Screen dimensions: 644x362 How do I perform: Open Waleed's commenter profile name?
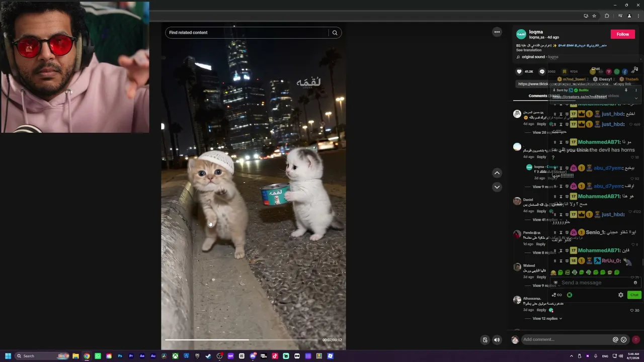pyautogui.click(x=529, y=265)
